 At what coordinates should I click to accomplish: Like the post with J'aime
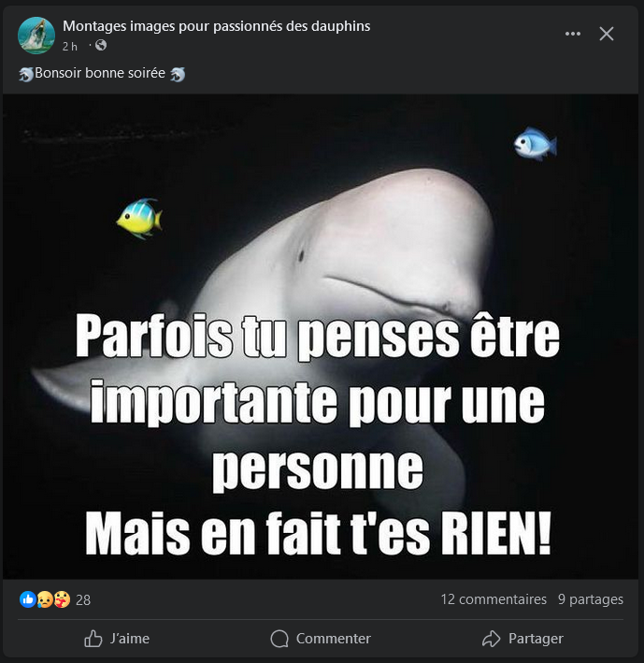click(117, 639)
